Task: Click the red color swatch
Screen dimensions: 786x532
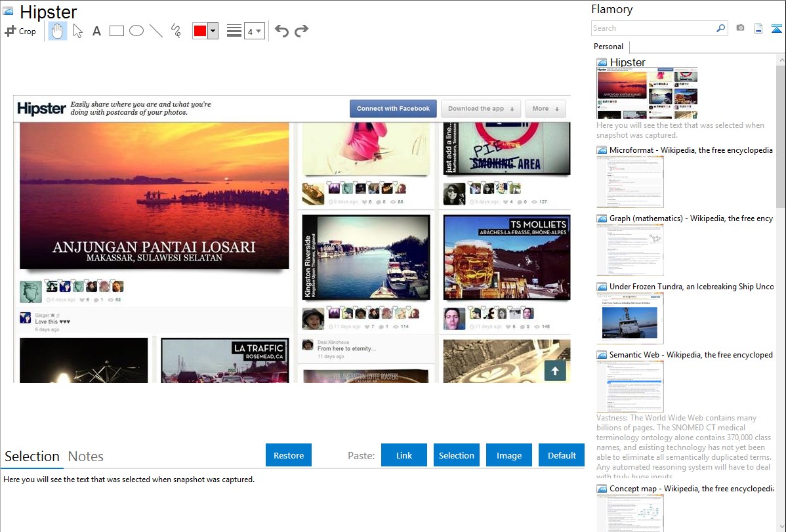Action: 200,31
